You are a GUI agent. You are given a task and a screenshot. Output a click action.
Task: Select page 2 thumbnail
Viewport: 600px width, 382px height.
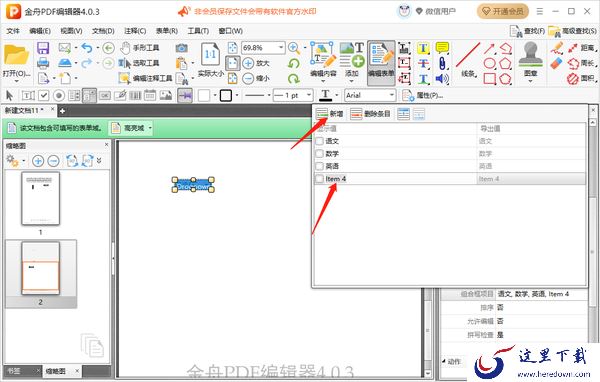pos(41,268)
